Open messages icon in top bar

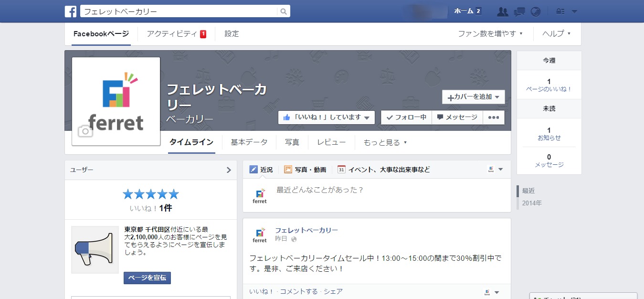pos(519,11)
